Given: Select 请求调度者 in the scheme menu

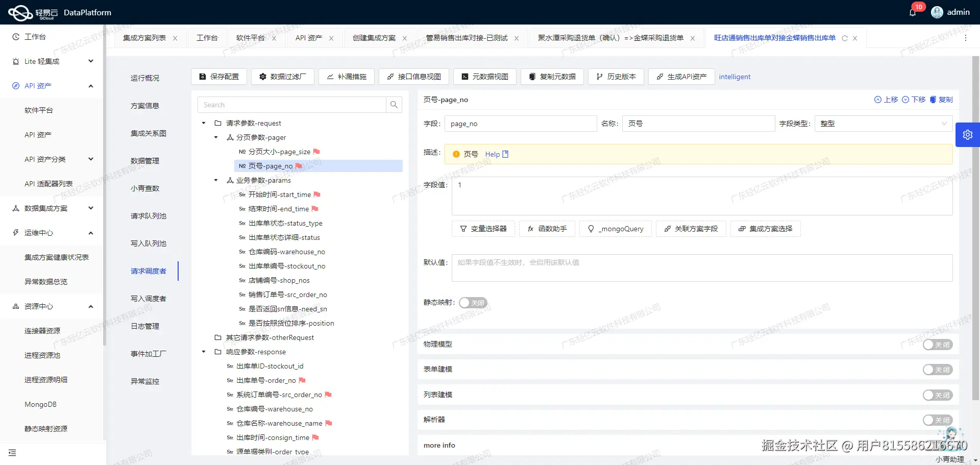Looking at the screenshot, I should pos(149,271).
